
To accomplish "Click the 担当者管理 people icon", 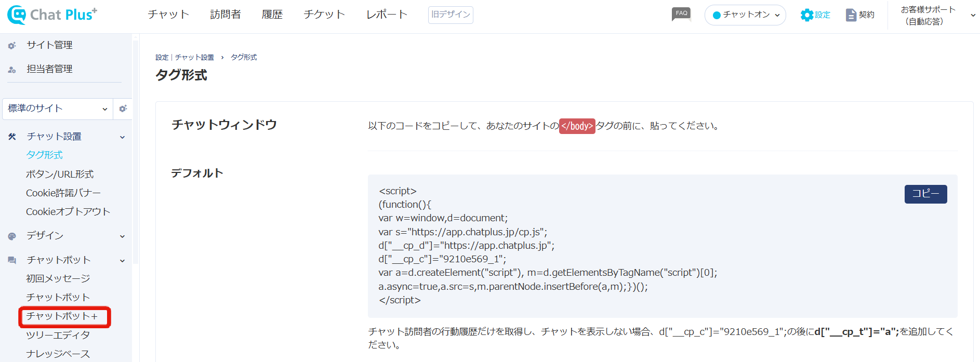I will tap(12, 70).
